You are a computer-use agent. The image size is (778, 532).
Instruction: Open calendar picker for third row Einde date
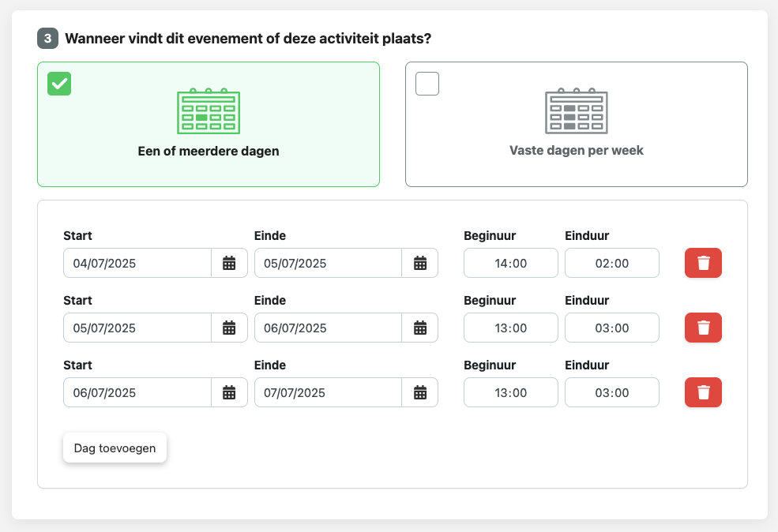coord(420,393)
